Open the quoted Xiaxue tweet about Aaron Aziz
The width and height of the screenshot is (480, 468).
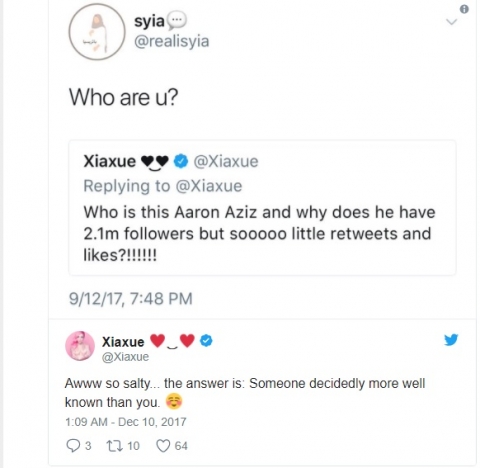point(262,208)
